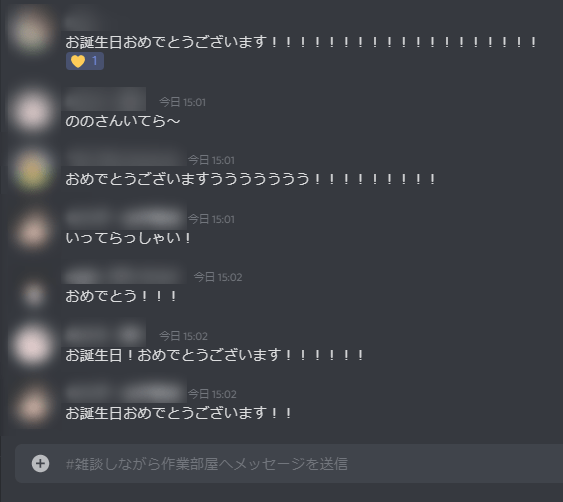Click username above おめでとう！！！ message

124,276
